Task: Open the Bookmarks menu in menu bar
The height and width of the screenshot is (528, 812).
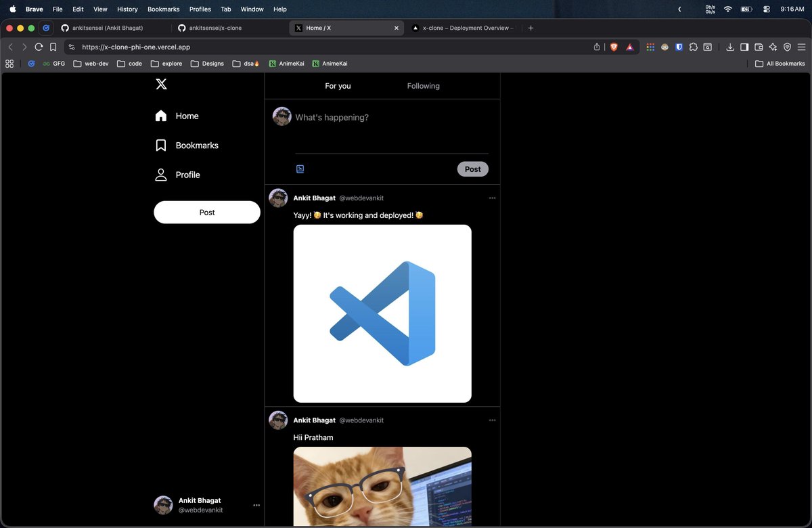Action: pyautogui.click(x=164, y=9)
